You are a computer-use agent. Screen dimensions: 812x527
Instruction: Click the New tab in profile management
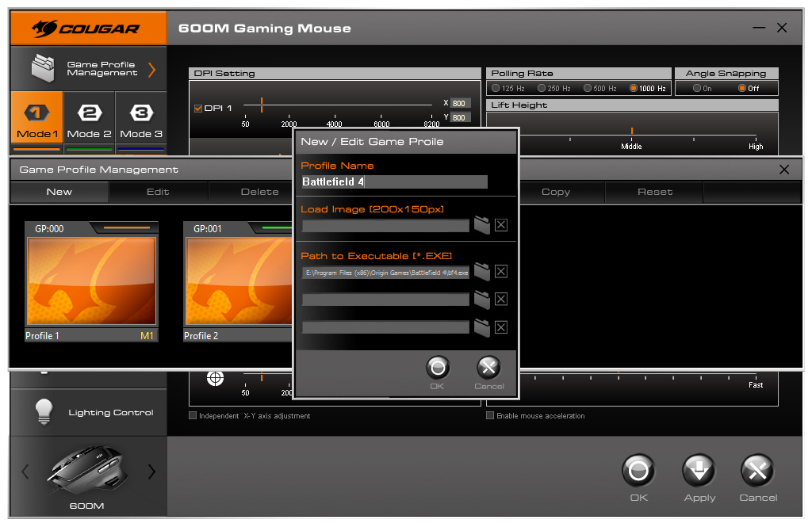point(59,192)
